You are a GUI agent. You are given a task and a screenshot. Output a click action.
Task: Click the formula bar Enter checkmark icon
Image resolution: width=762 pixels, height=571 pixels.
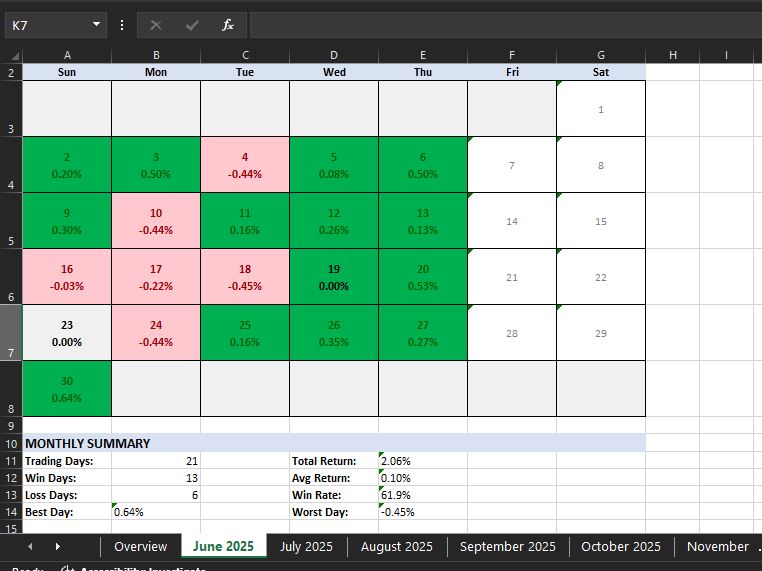coord(192,25)
